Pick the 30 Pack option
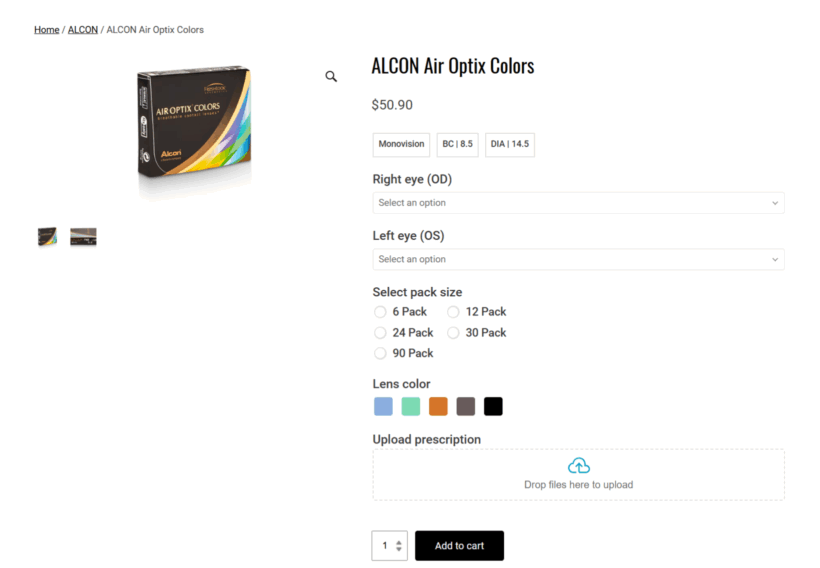 453,333
